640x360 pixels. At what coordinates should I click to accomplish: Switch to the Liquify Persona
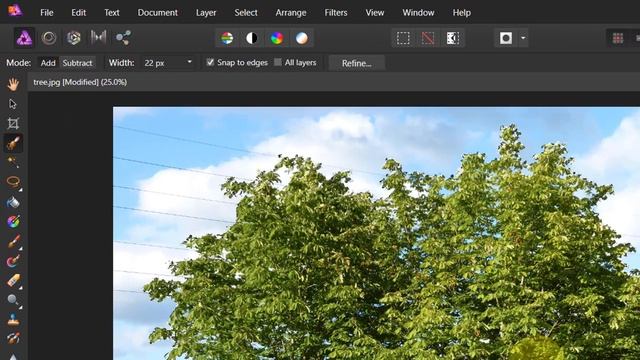(49, 38)
